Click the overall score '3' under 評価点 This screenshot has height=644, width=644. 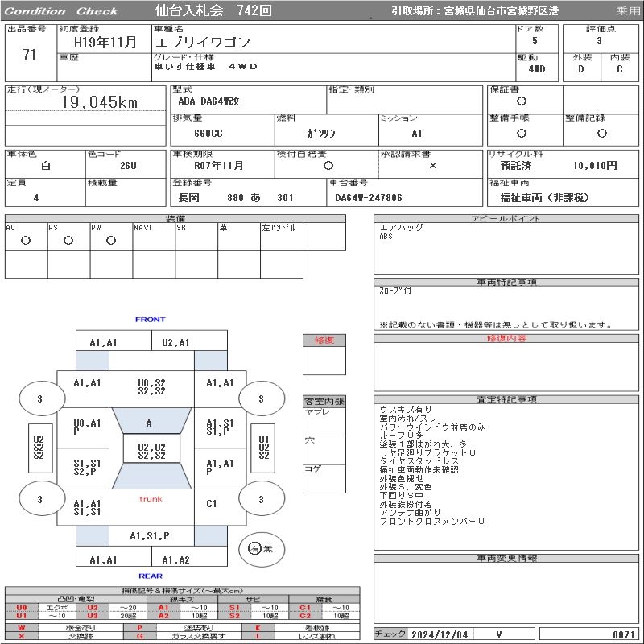pyautogui.click(x=599, y=41)
